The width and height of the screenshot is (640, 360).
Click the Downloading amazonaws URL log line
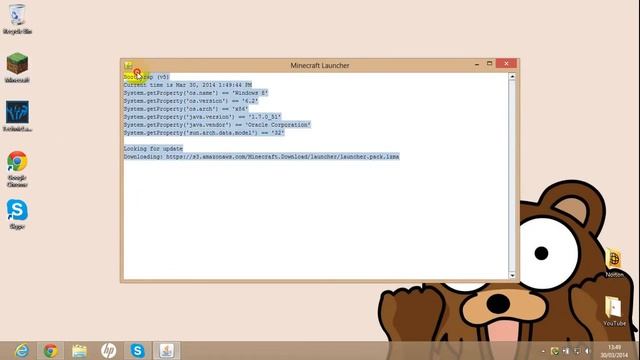(x=261, y=157)
